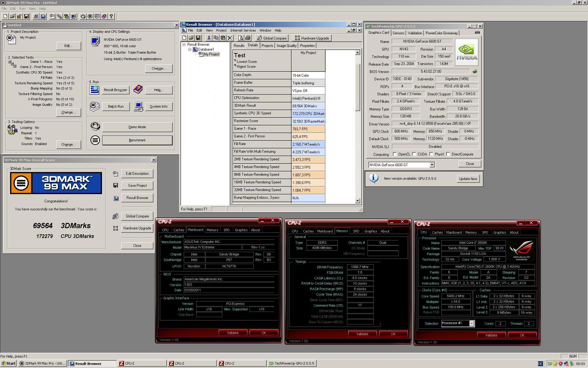Click Demo Mode ring icon in toolbar

(x=83, y=17)
